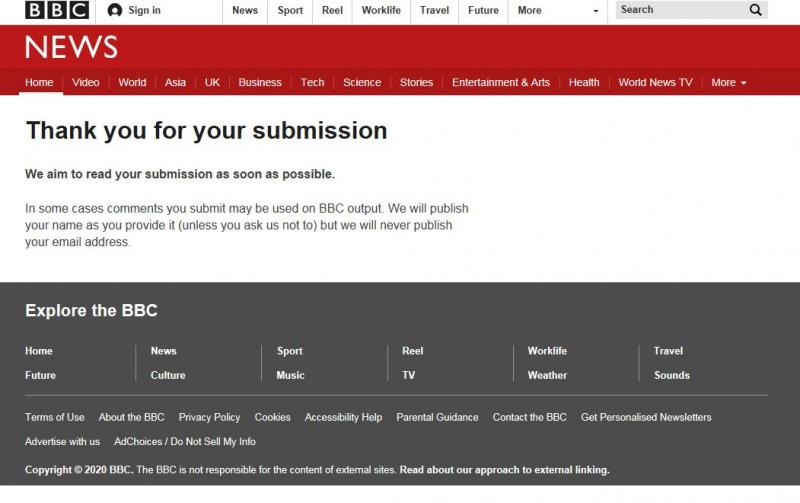Click Worklife in the top navigation
This screenshot has height=503, width=800.
(381, 10)
